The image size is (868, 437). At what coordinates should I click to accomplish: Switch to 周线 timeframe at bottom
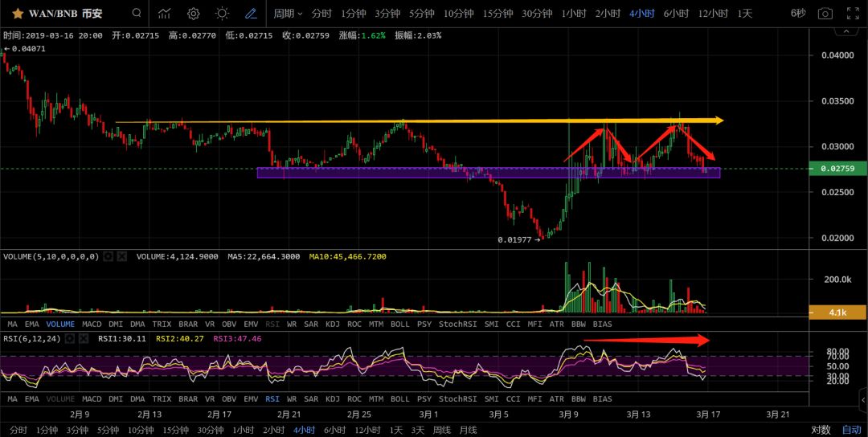click(x=441, y=430)
